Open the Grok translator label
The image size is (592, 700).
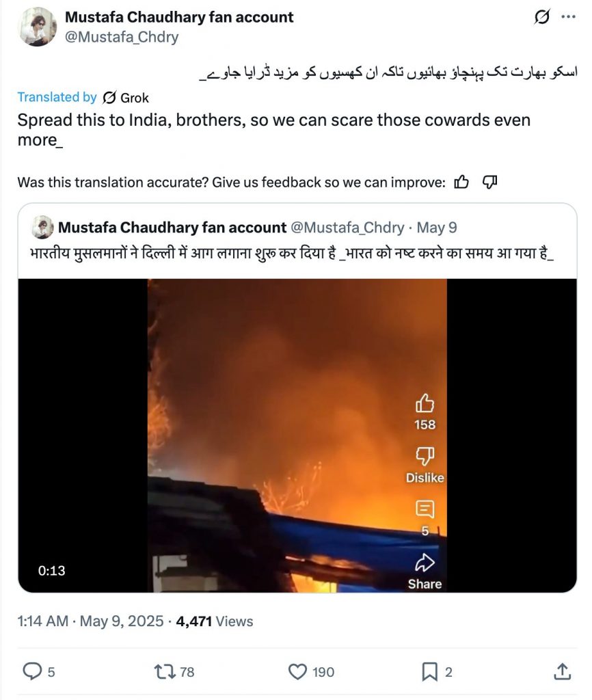click(x=126, y=97)
